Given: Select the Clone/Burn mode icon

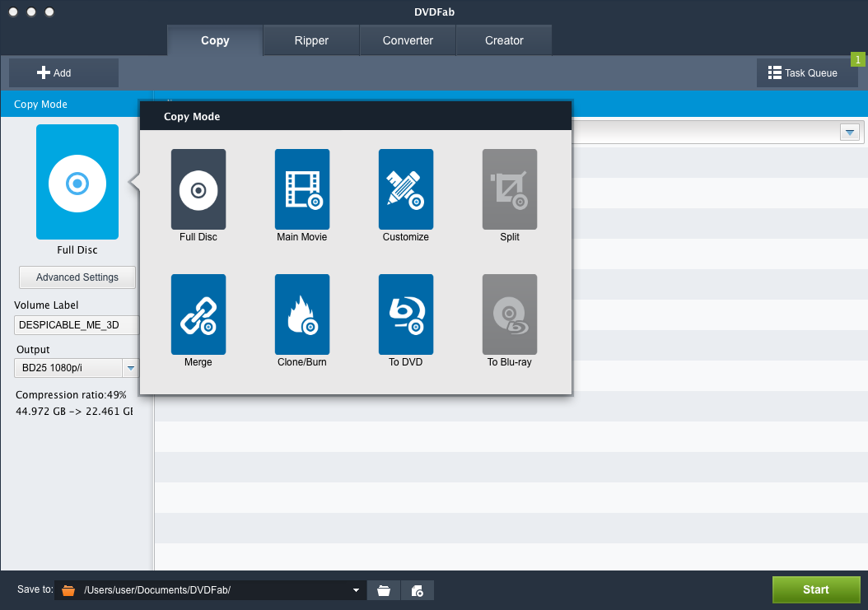Looking at the screenshot, I should pos(301,314).
